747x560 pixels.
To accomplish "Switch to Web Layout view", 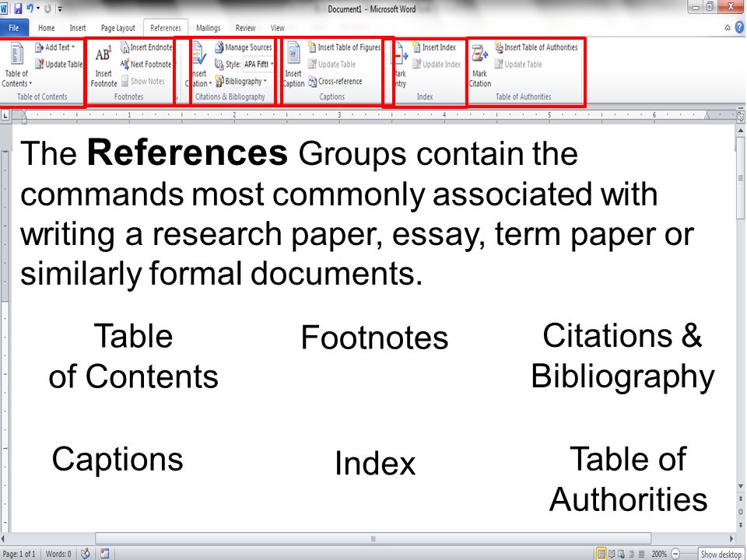I will [x=621, y=554].
